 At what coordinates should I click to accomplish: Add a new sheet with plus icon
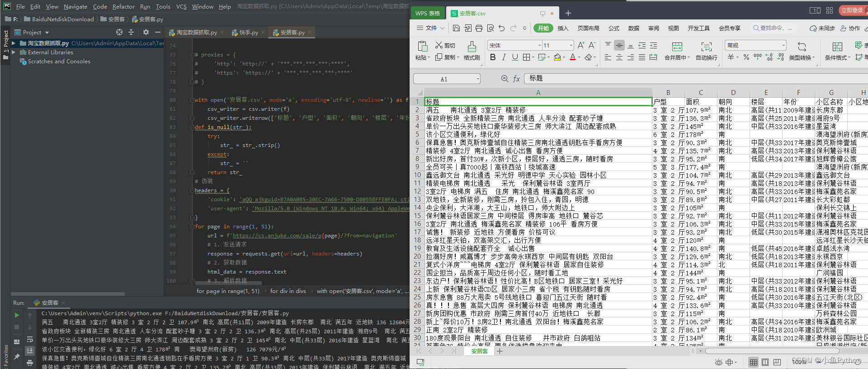(x=500, y=351)
